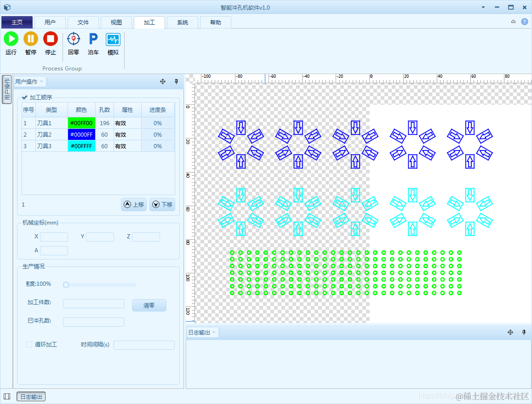The width and height of the screenshot is (532, 404).
Task: Click the 类型 column header
Action: tap(51, 110)
